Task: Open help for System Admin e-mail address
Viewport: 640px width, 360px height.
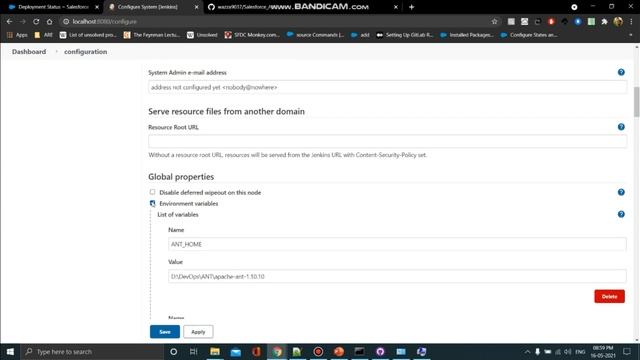Action: click(x=621, y=72)
